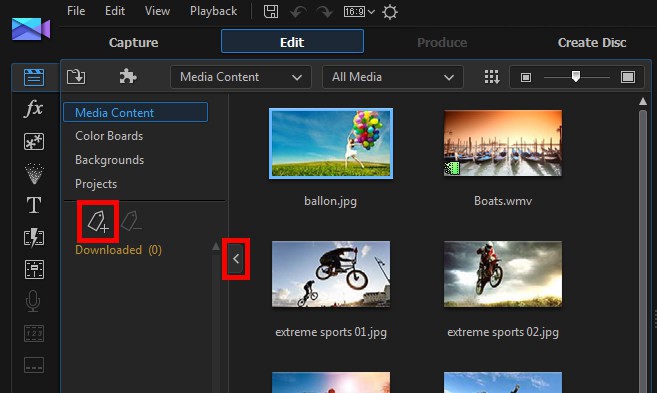Click the media library scroll up arrow

click(x=643, y=101)
